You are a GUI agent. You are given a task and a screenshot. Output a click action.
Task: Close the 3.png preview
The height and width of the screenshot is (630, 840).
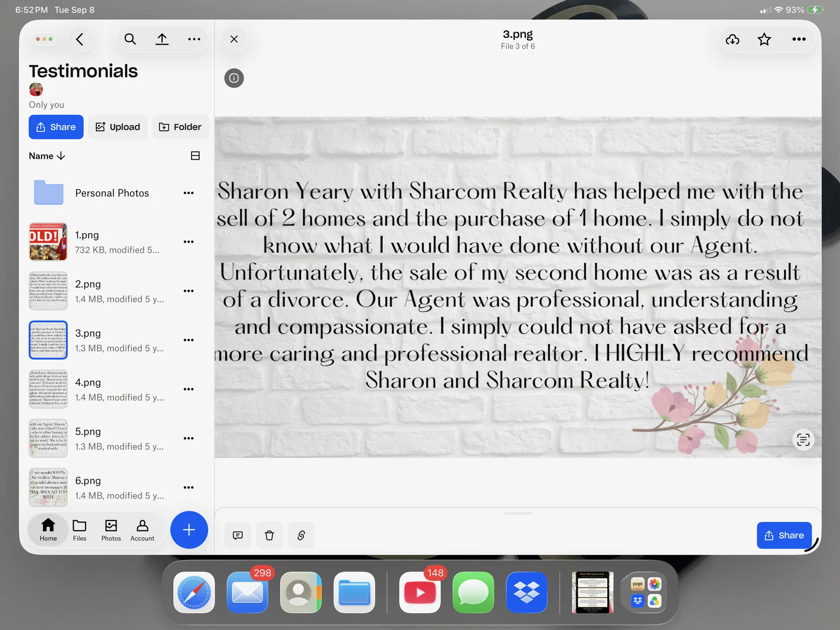pos(234,39)
